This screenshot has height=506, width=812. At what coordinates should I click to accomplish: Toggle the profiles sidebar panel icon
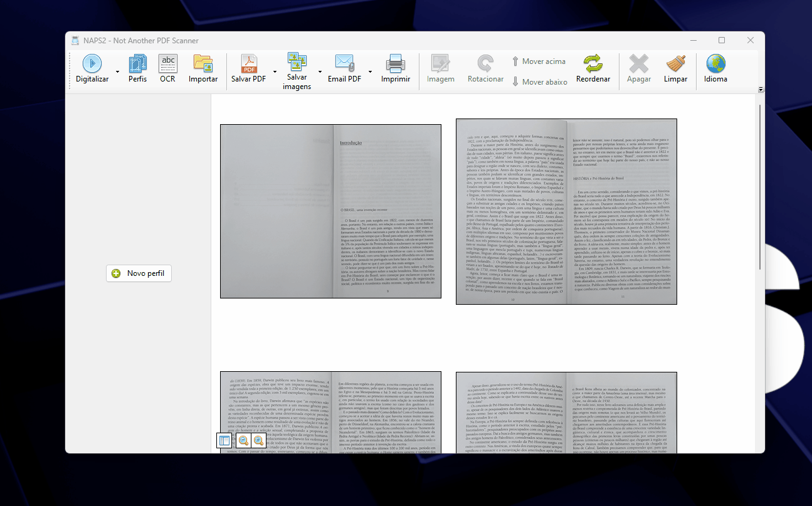(x=224, y=441)
